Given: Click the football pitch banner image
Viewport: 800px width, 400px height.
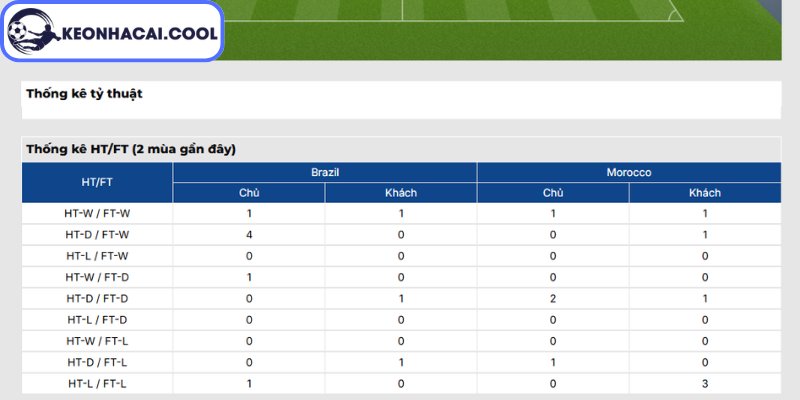Looking at the screenshot, I should 503,30.
